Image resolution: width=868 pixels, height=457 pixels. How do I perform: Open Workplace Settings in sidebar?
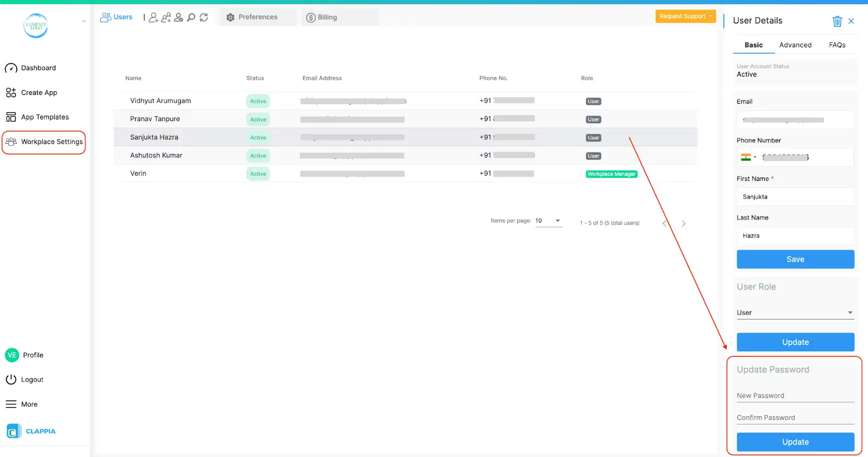click(x=44, y=142)
